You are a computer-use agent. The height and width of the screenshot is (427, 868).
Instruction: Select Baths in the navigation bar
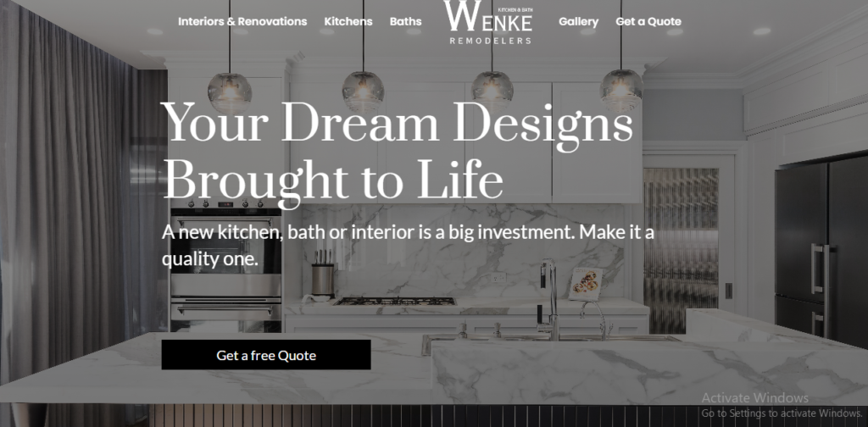[x=405, y=21]
